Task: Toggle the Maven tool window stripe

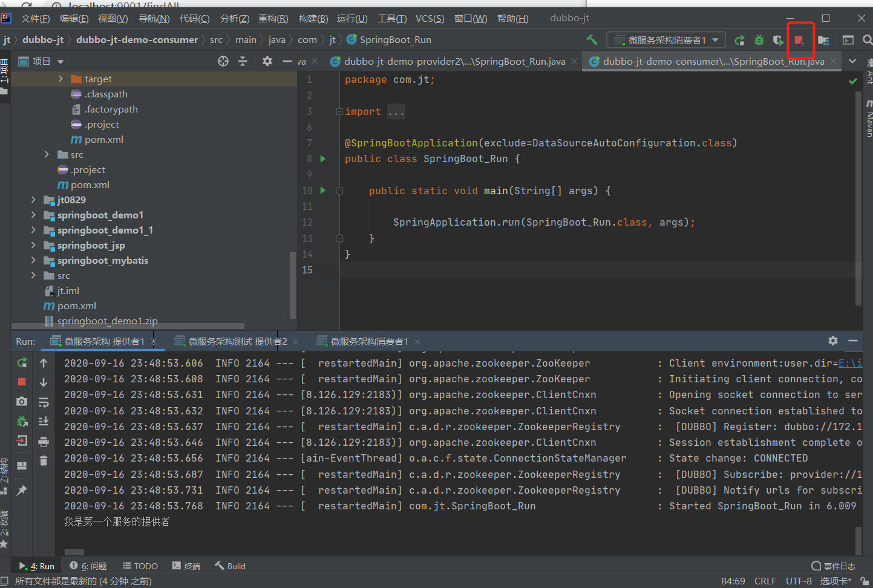Action: tap(869, 119)
